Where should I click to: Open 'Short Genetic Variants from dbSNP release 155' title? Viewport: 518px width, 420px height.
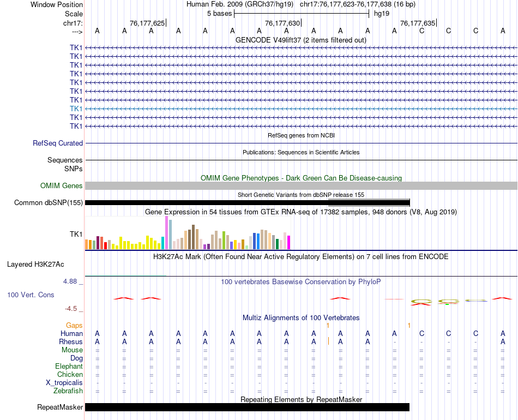point(301,195)
